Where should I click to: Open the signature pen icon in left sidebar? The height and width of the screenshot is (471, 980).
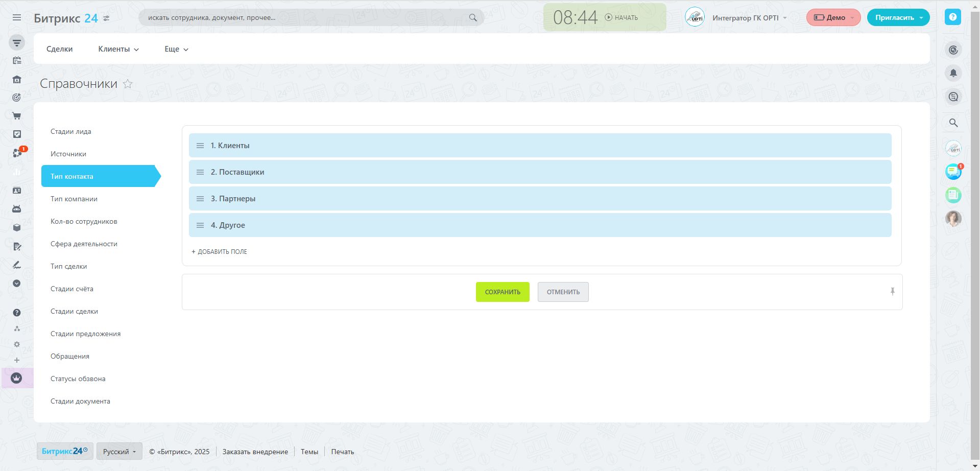point(17,265)
